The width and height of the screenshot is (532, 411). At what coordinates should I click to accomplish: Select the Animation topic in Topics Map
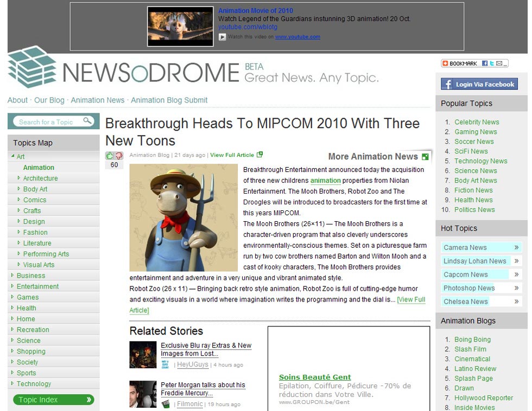(39, 168)
